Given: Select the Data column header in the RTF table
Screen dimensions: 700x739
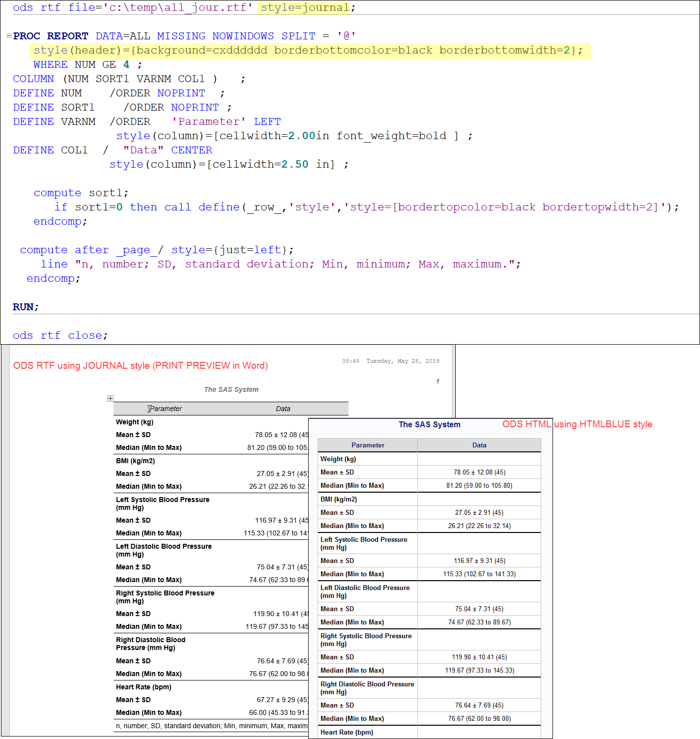Looking at the screenshot, I should click(x=283, y=408).
